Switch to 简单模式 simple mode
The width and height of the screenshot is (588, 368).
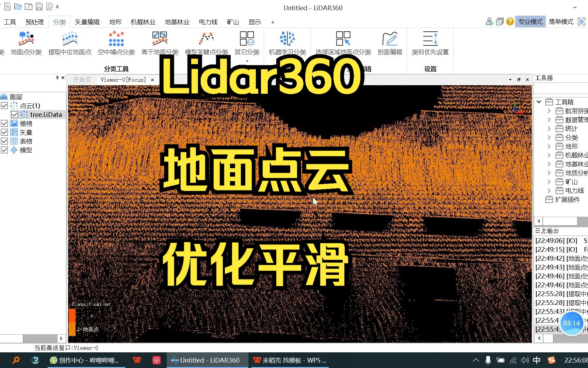561,22
